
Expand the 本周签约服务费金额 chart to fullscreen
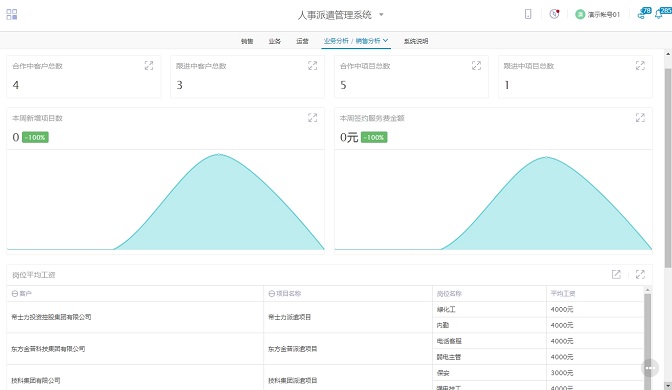point(640,117)
